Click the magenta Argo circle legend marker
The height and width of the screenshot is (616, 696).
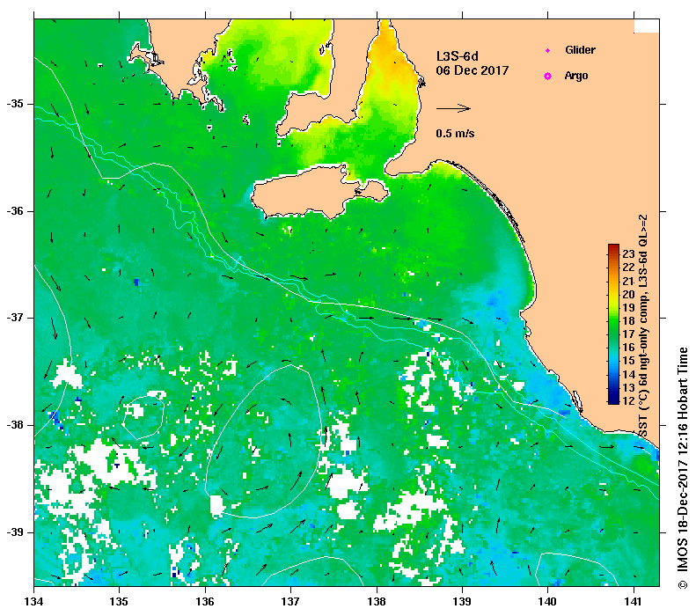[548, 77]
